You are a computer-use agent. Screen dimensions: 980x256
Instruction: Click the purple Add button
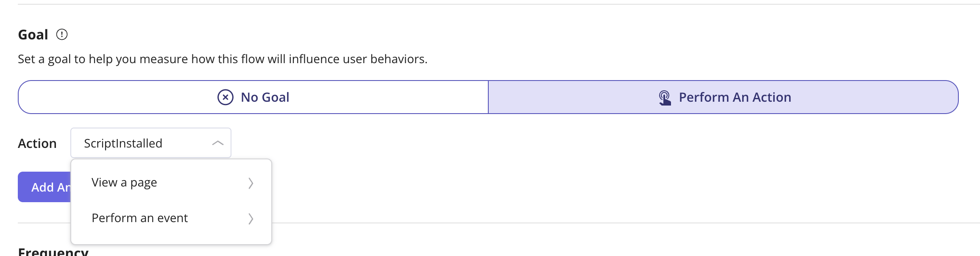(x=45, y=187)
